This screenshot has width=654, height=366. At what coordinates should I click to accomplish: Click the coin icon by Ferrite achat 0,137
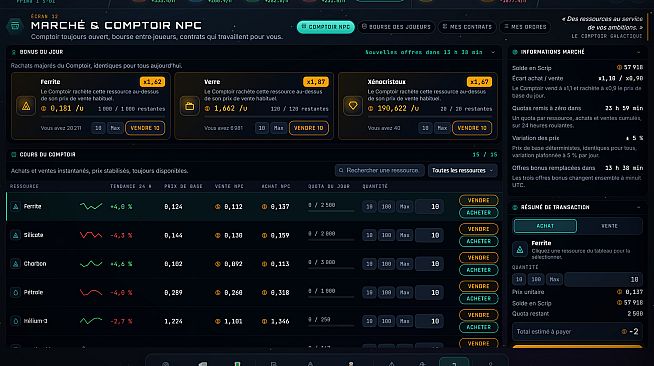tap(264, 206)
